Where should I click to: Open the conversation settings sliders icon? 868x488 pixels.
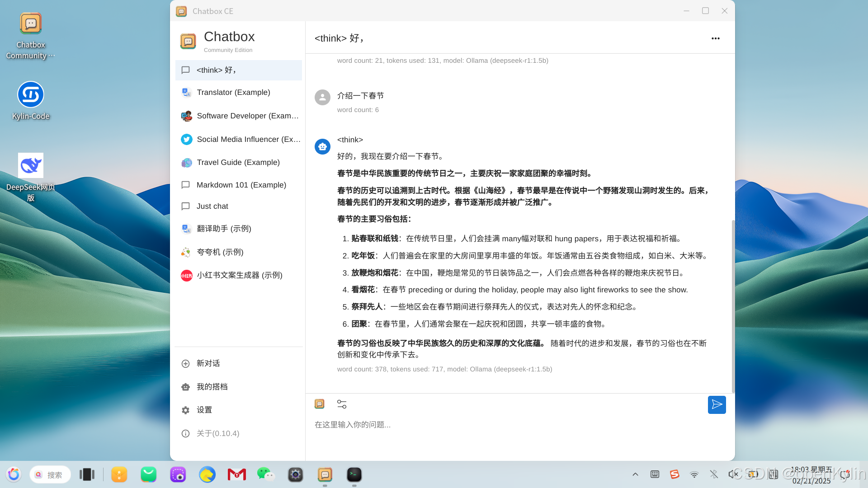pyautogui.click(x=342, y=404)
